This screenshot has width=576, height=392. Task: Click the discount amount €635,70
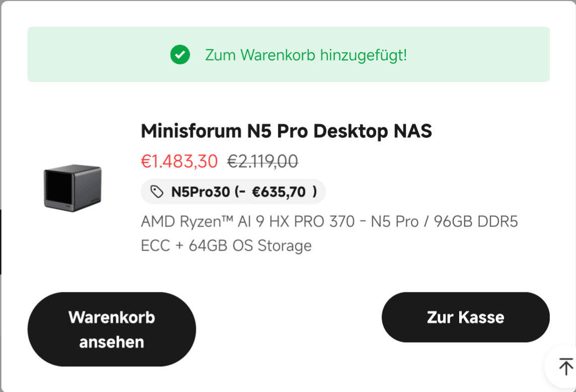278,192
